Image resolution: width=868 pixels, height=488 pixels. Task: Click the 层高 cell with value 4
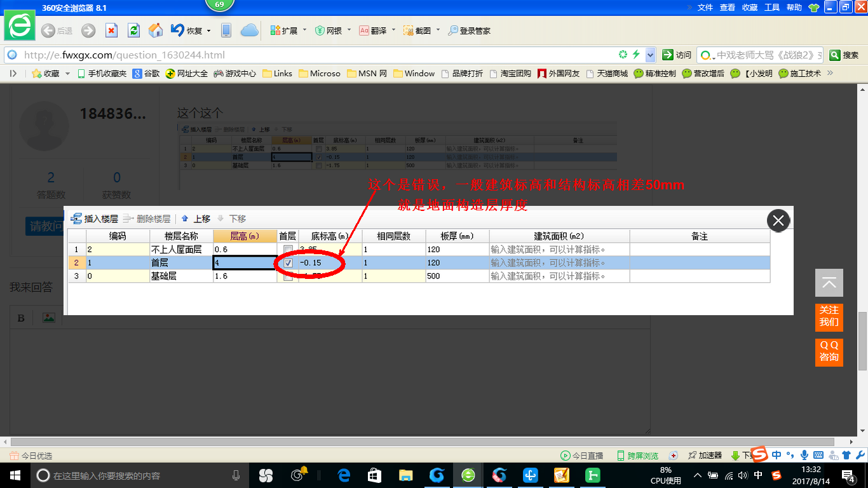point(245,263)
